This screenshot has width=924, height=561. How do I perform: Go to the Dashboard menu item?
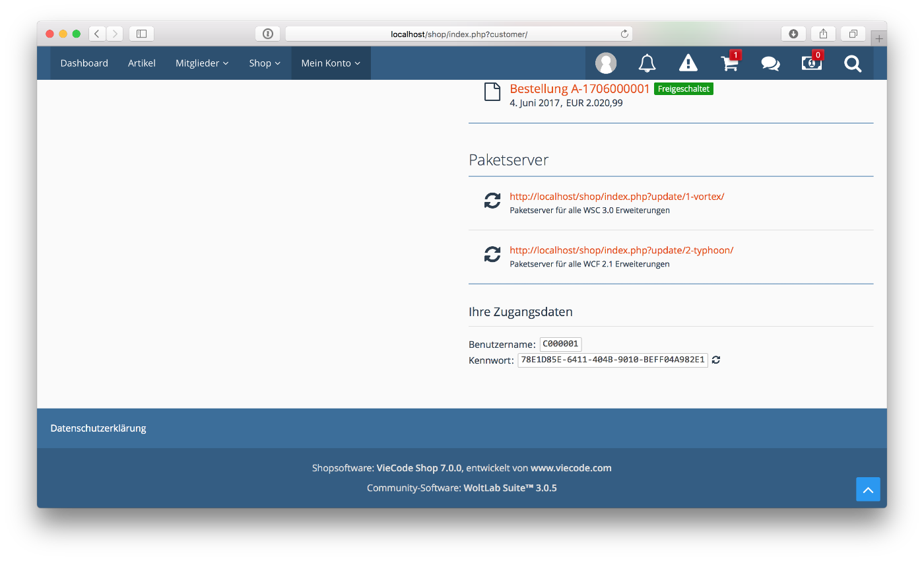click(x=84, y=63)
